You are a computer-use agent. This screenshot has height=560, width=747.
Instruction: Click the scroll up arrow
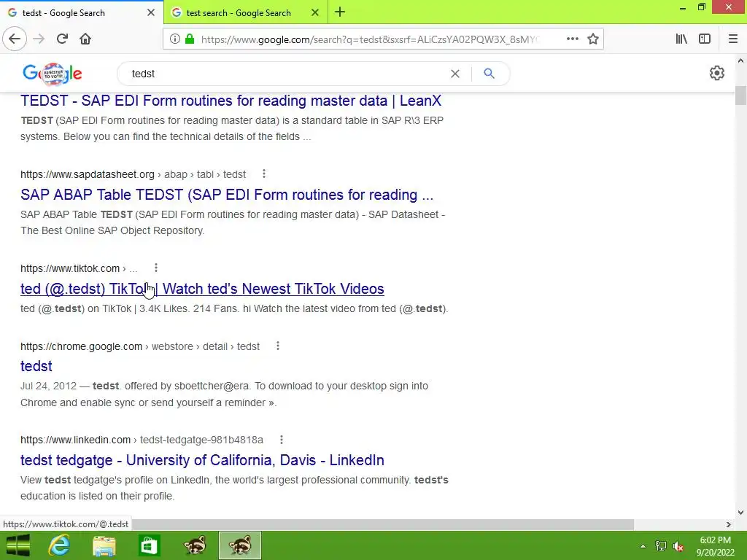tap(740, 61)
